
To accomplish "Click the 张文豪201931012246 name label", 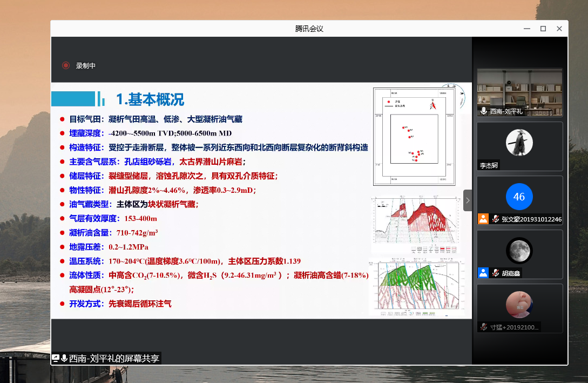I will coord(532,219).
